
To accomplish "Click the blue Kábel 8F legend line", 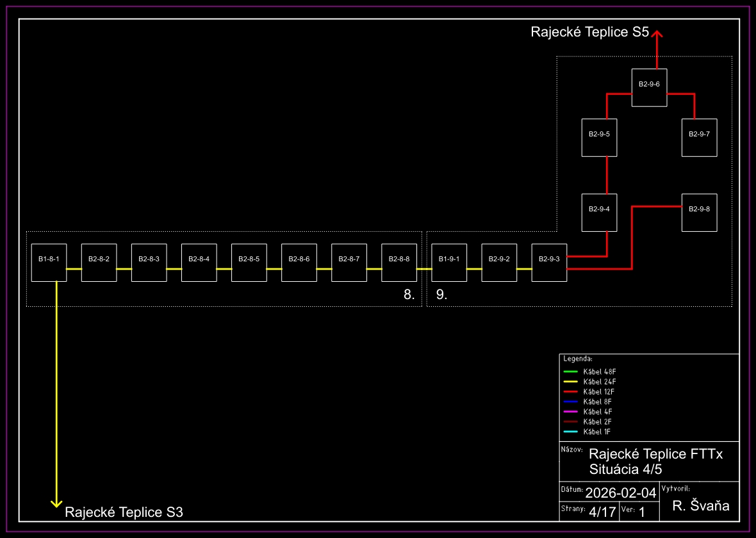I will click(570, 402).
